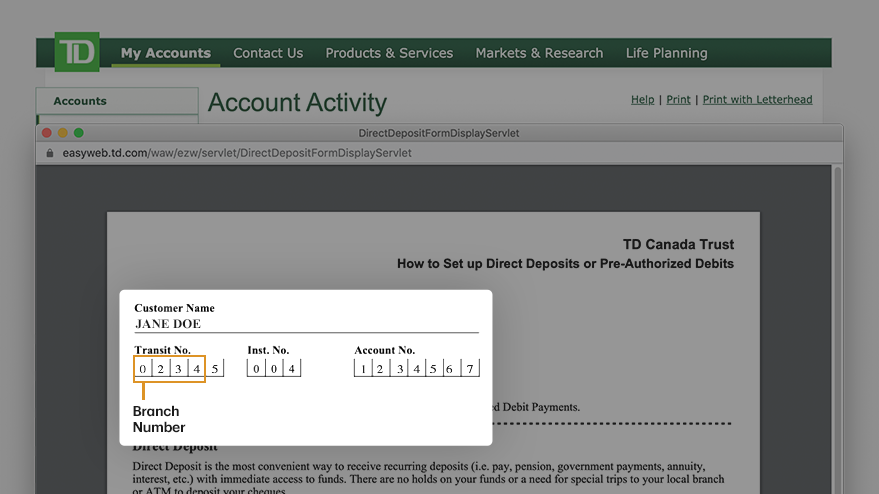Select the Life Planning menu
879x494 pixels.
point(667,53)
